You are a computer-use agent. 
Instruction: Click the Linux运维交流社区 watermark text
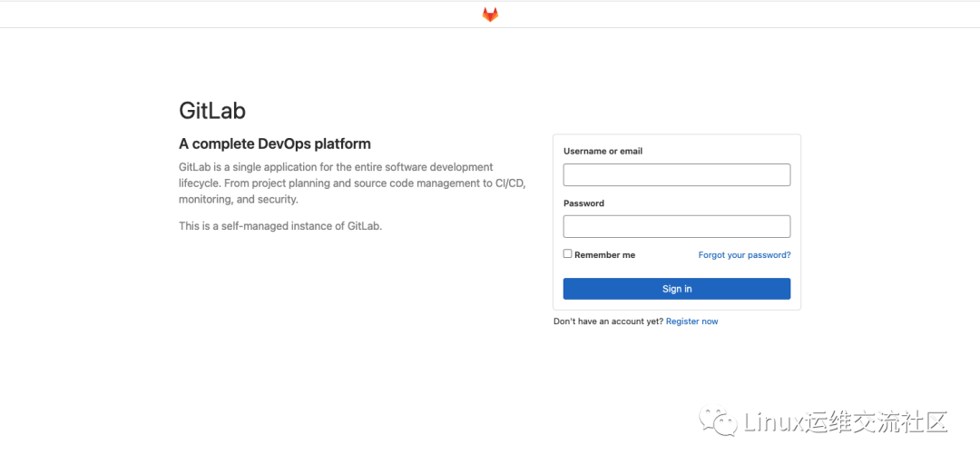tap(845, 422)
